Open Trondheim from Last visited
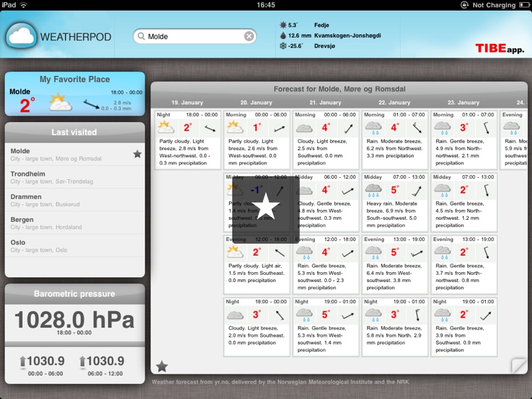The height and width of the screenshot is (399, 532). (75, 177)
